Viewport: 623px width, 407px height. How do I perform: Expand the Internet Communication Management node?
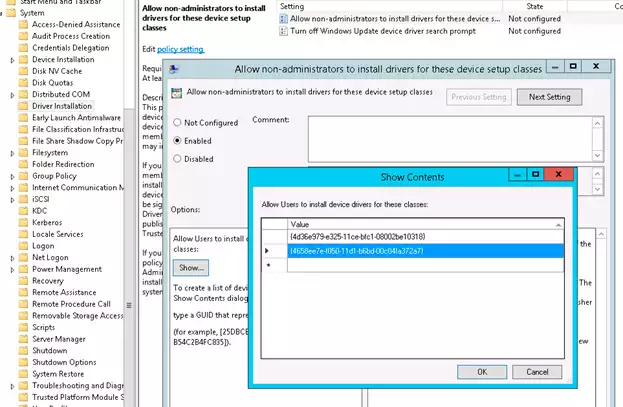coord(12,187)
